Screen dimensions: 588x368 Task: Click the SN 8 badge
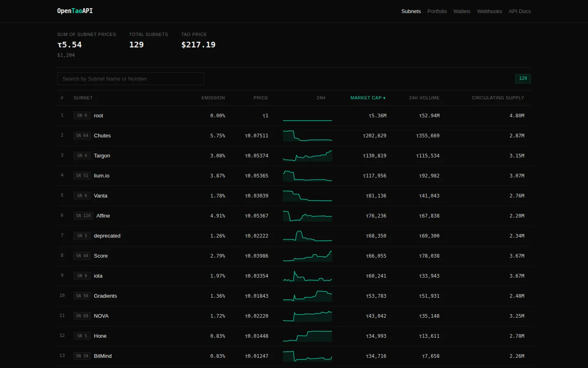82,196
